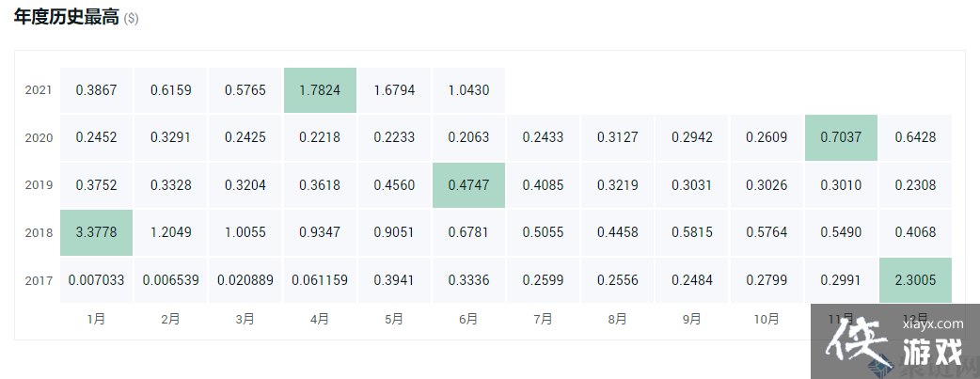This screenshot has width=980, height=379.
Task: Select the 2018 year row label
Action: click(x=39, y=232)
